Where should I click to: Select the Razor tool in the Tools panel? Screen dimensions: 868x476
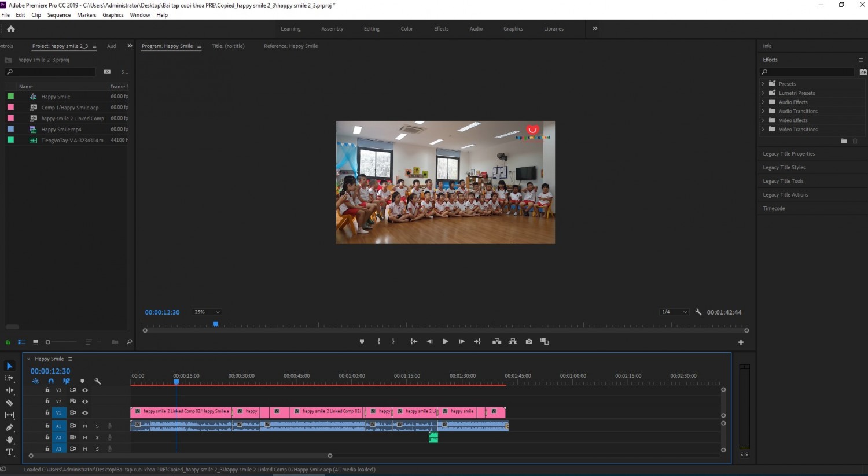point(9,403)
